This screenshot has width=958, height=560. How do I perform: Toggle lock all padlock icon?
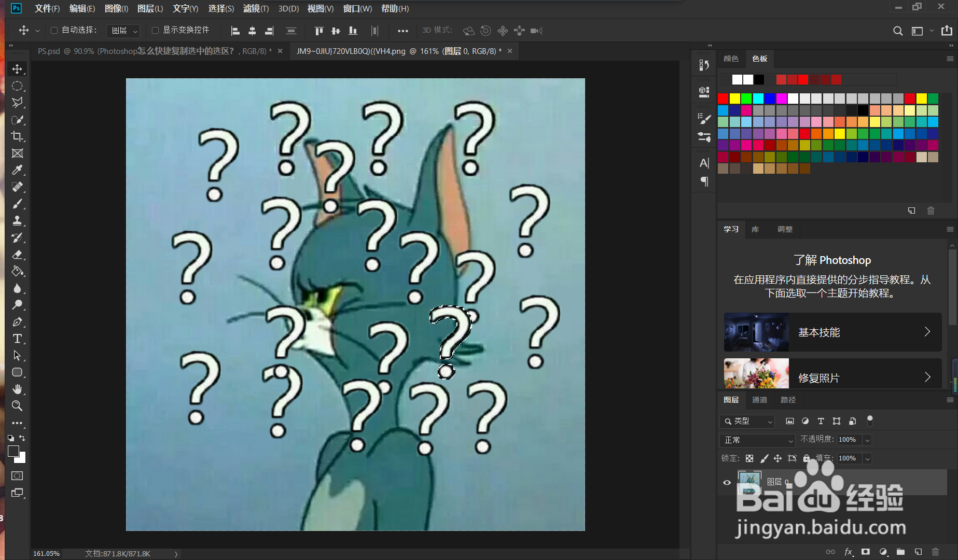point(807,458)
